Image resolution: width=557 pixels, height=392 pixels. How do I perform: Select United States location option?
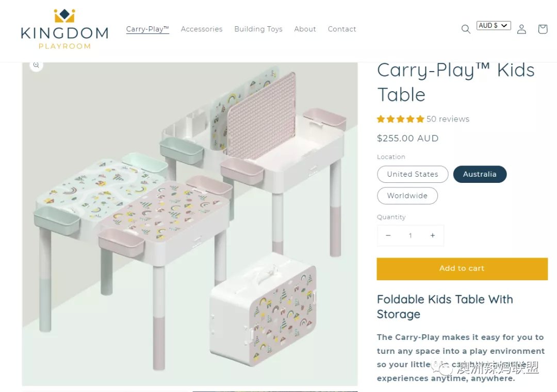click(x=413, y=174)
